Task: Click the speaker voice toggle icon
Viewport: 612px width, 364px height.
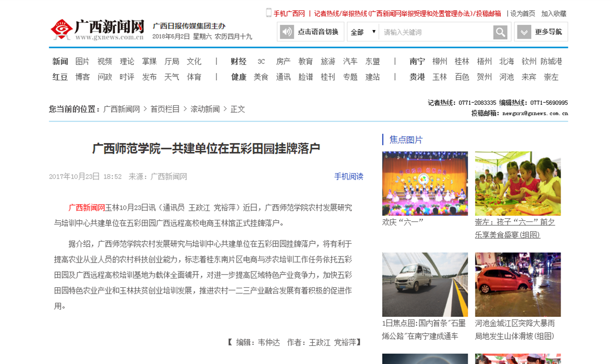Action: click(x=287, y=32)
